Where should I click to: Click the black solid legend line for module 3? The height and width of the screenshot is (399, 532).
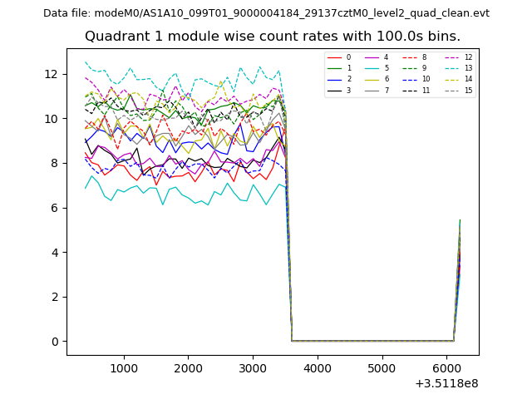pyautogui.click(x=335, y=90)
